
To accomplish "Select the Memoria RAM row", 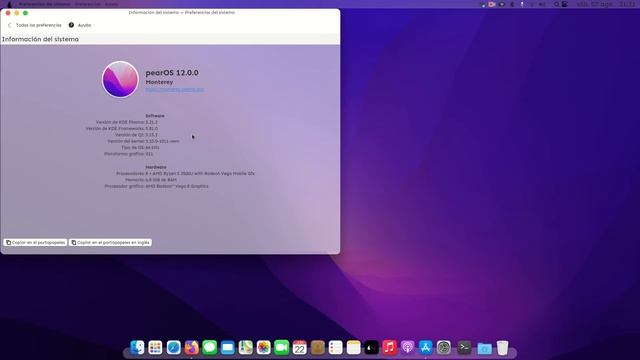I will click(x=151, y=180).
